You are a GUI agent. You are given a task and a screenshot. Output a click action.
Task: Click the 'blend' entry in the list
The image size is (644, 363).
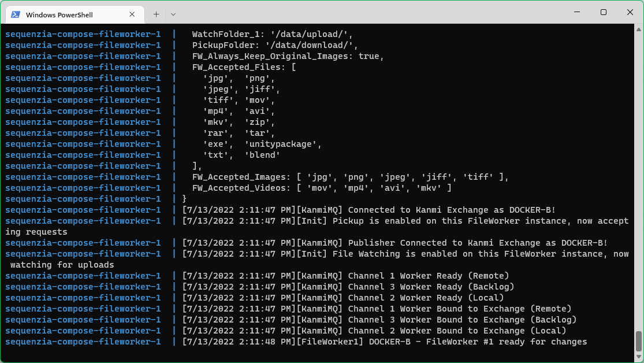click(x=262, y=155)
